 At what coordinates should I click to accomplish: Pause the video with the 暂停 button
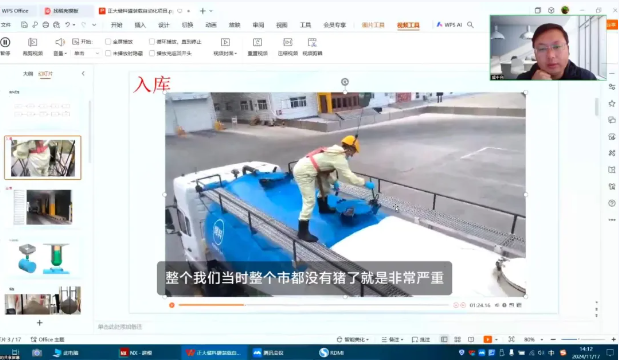5,46
